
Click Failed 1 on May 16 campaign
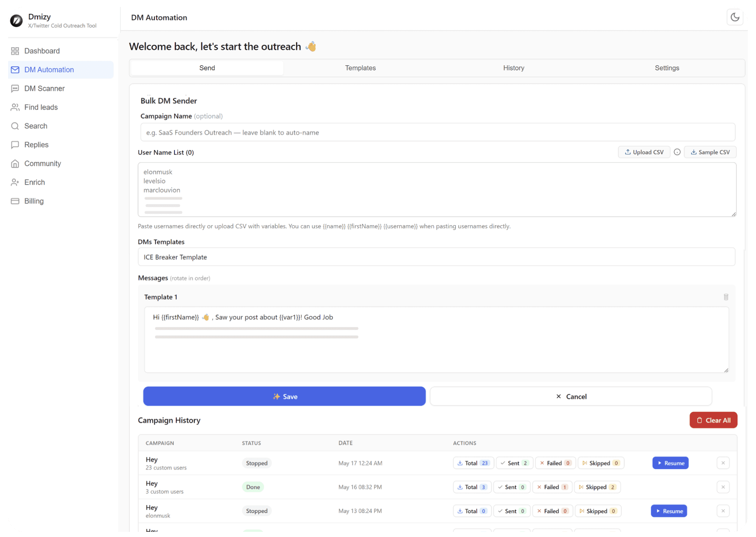pyautogui.click(x=552, y=487)
